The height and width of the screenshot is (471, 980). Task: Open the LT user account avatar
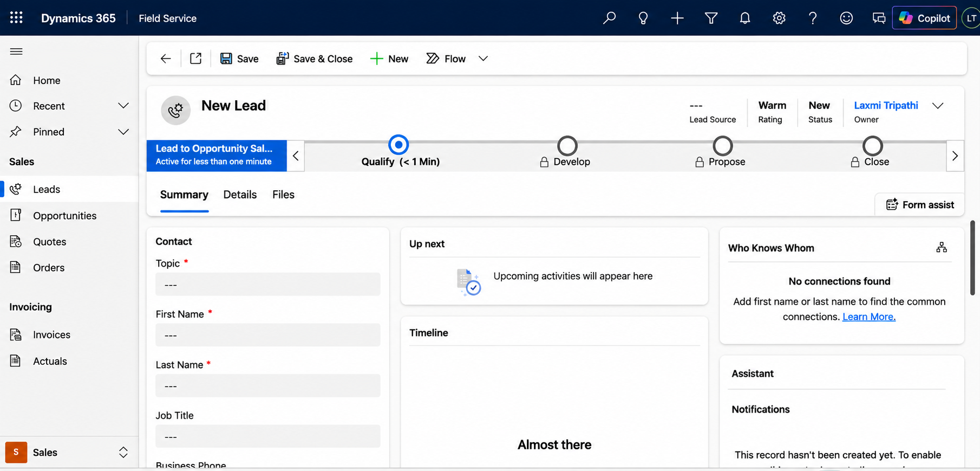[x=971, y=18]
